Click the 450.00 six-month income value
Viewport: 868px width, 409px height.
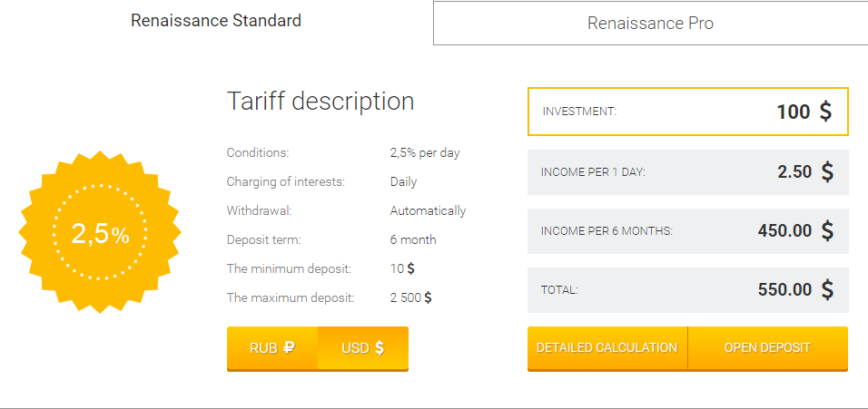pyautogui.click(x=784, y=230)
